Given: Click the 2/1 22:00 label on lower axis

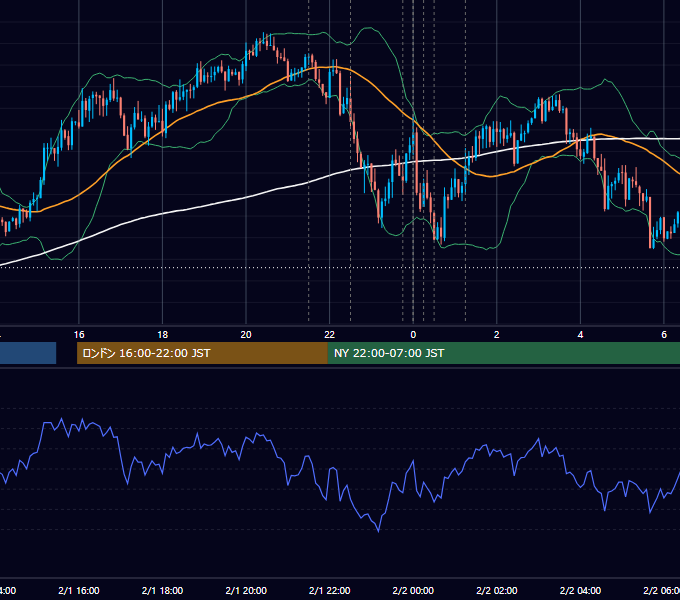Looking at the screenshot, I should tap(330, 590).
